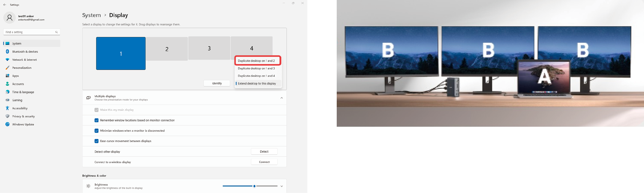This screenshot has height=193, width=644.
Task: Adjust the Brightness slider
Action: tap(254, 186)
